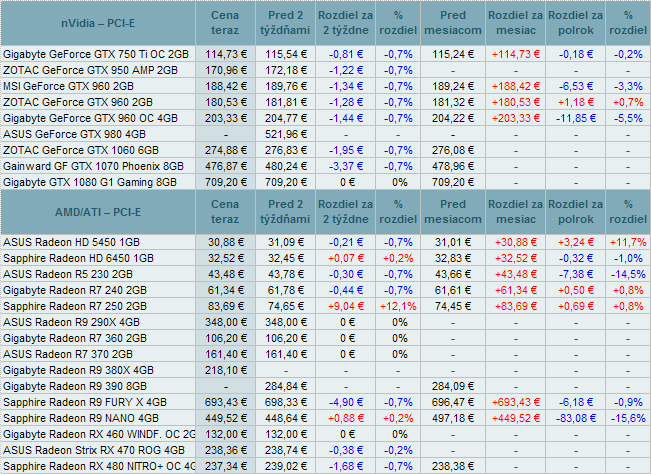Select the 521,96 € price two weeks ago
The width and height of the screenshot is (651, 474).
286,134
